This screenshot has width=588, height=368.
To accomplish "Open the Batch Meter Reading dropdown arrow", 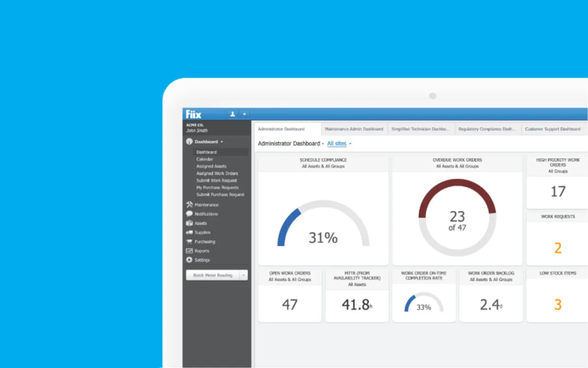I will (244, 275).
